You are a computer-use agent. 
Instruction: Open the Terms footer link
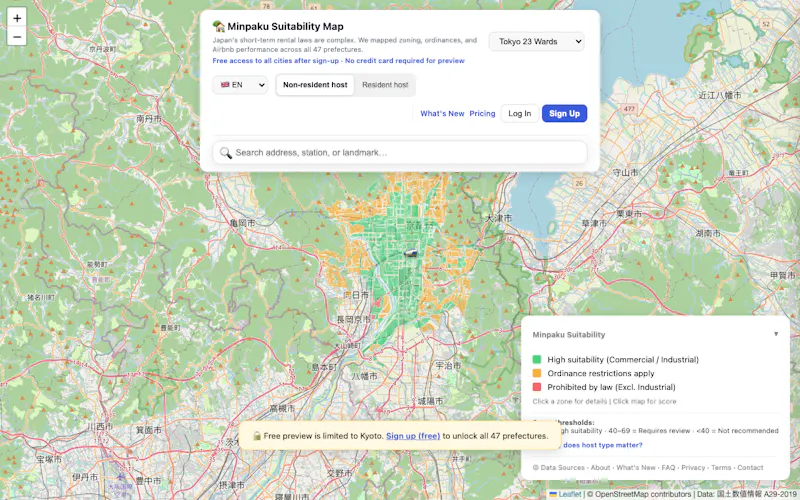coord(721,467)
